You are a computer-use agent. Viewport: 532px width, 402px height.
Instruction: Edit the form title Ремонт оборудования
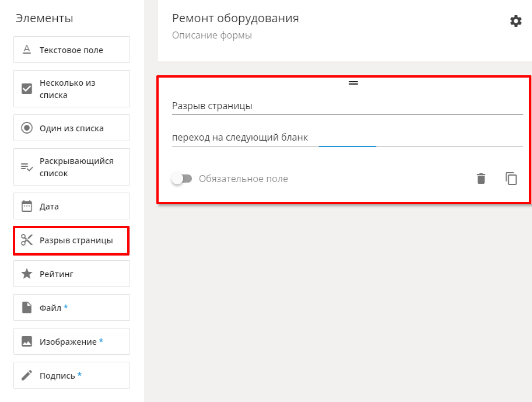tap(236, 18)
